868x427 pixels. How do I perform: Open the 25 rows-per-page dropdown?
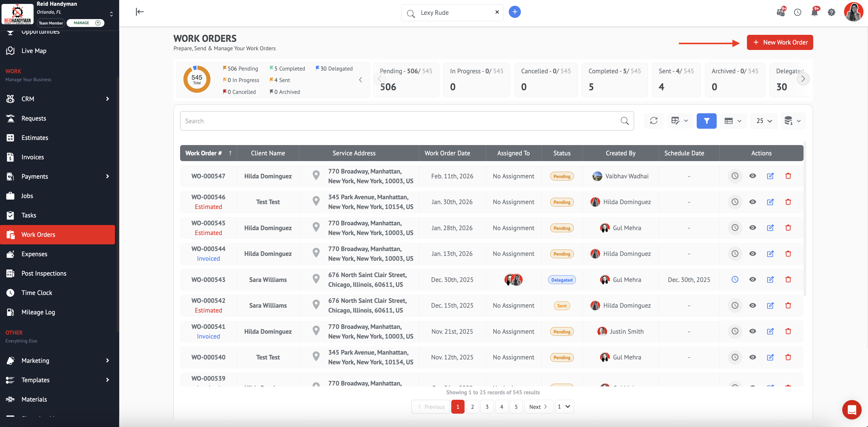pyautogui.click(x=764, y=121)
